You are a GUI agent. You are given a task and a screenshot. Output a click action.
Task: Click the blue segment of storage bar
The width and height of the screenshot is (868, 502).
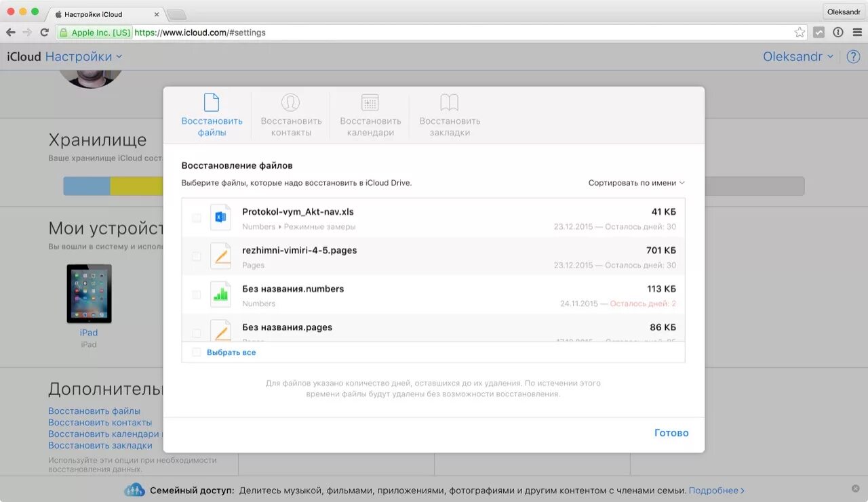(87, 186)
